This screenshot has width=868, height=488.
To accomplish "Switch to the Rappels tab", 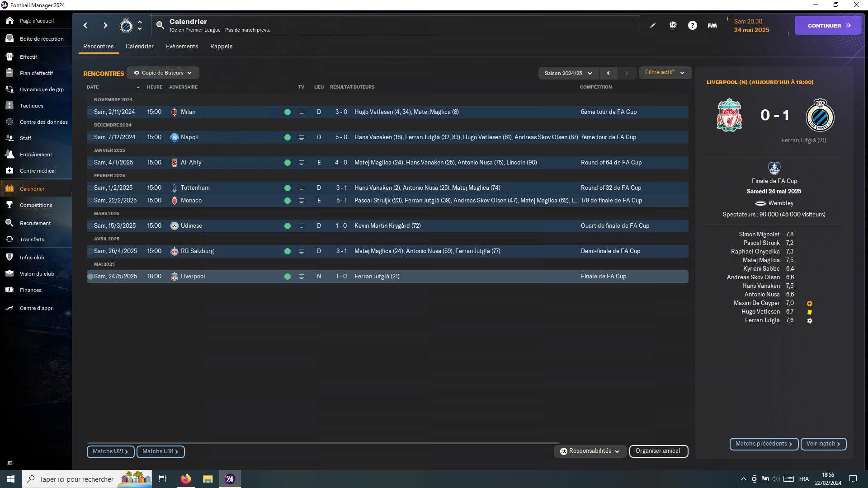I will pos(221,47).
